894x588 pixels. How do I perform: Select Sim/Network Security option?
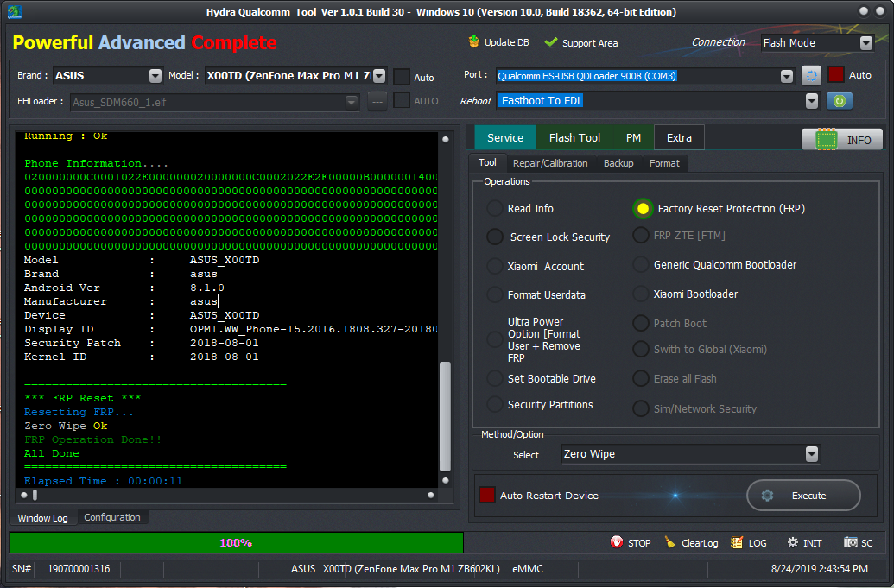point(641,408)
